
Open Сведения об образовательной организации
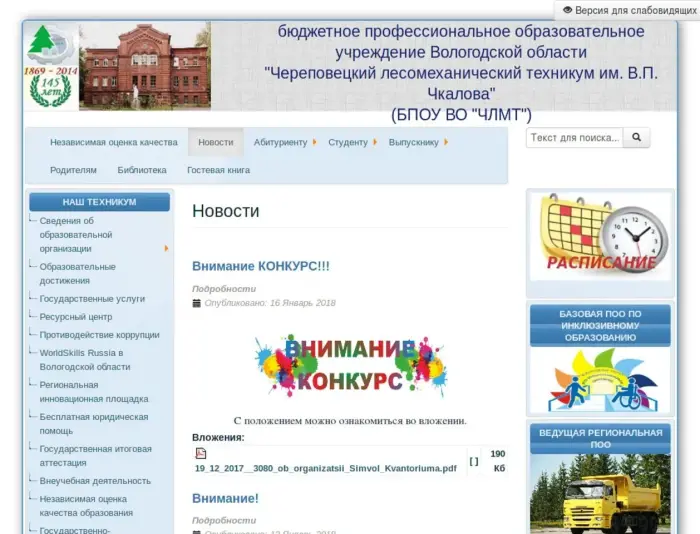coord(76,235)
